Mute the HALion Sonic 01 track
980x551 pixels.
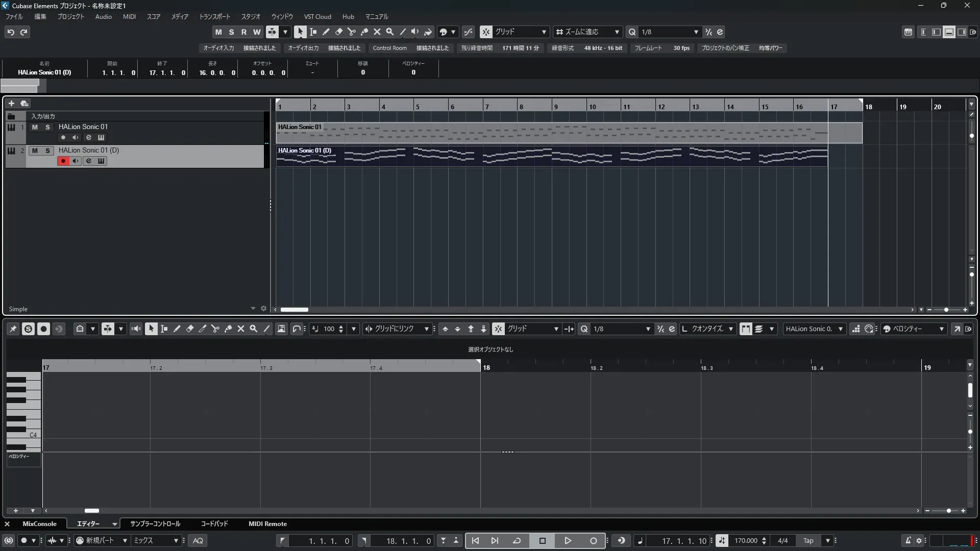pos(35,127)
